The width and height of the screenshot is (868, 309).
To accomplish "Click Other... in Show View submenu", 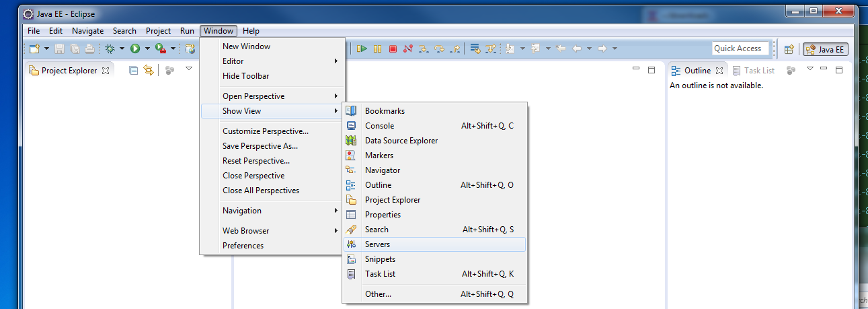I will (x=378, y=294).
